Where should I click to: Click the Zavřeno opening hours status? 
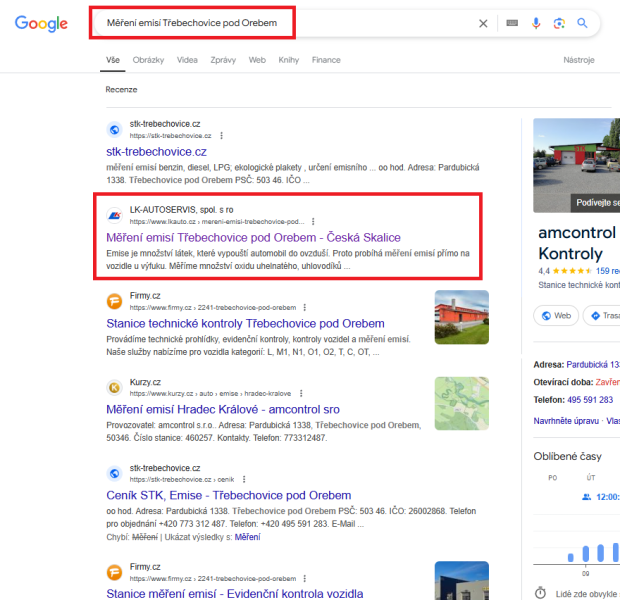click(x=608, y=382)
